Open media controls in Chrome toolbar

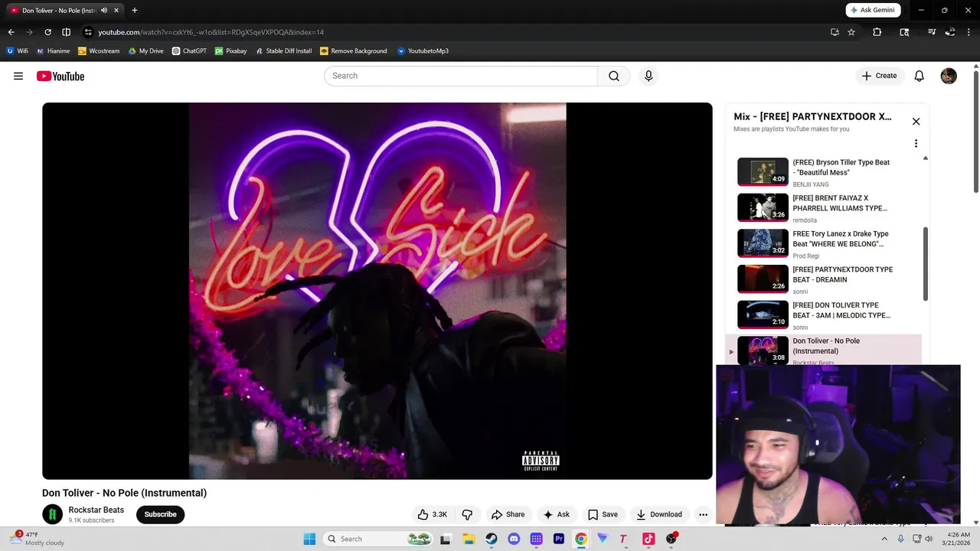tap(932, 32)
